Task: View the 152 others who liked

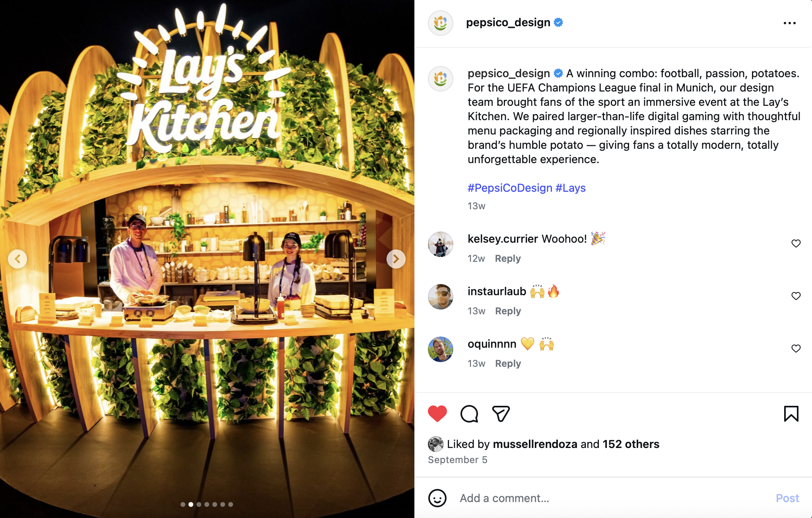Action: tap(631, 444)
